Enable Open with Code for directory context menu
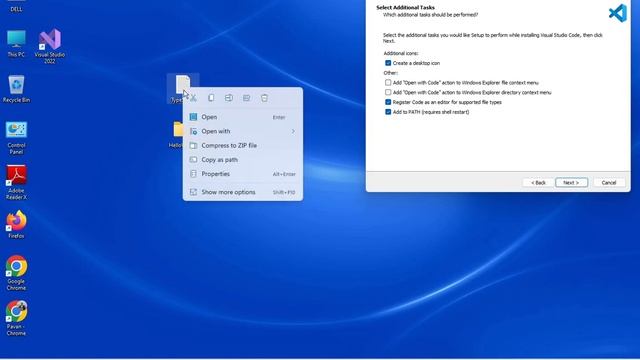This screenshot has height=360, width=640. click(388, 92)
